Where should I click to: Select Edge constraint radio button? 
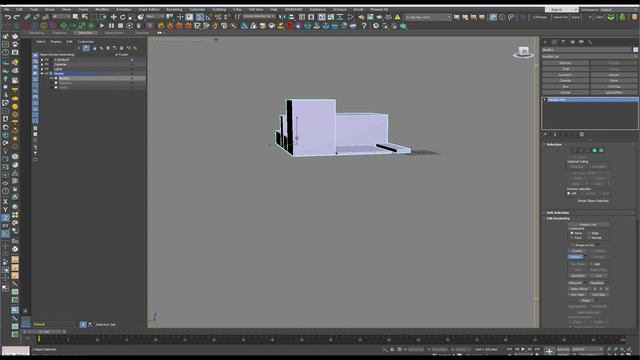coord(589,233)
